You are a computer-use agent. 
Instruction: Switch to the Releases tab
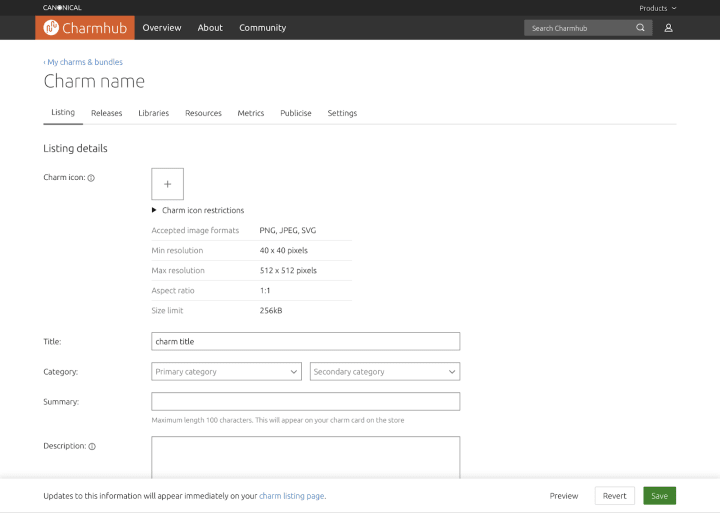tap(107, 113)
